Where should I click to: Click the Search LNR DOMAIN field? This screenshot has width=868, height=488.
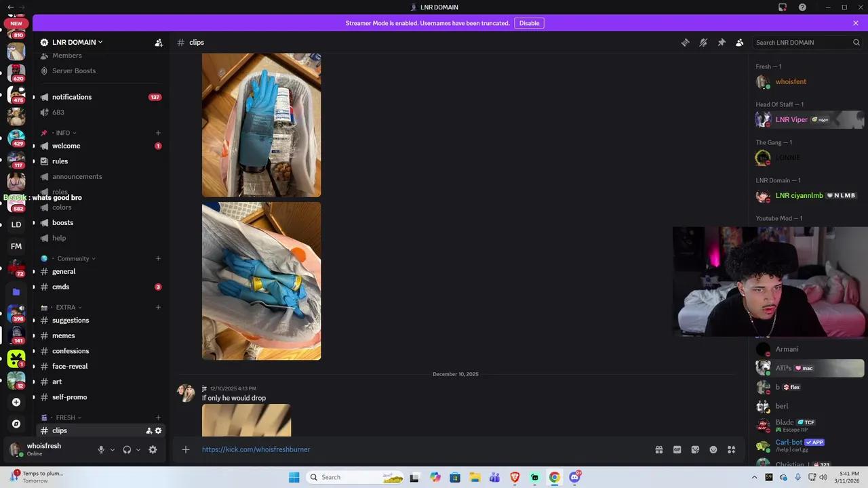click(804, 42)
